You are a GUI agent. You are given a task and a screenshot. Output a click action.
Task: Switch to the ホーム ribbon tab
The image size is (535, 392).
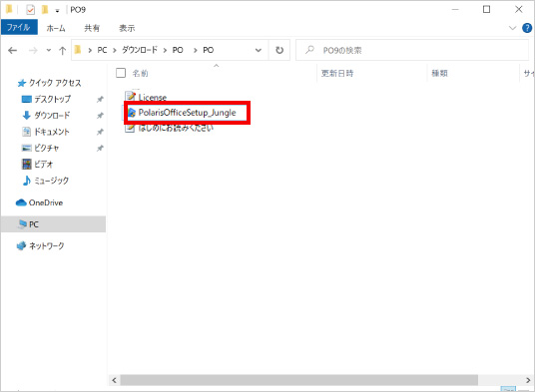56,28
